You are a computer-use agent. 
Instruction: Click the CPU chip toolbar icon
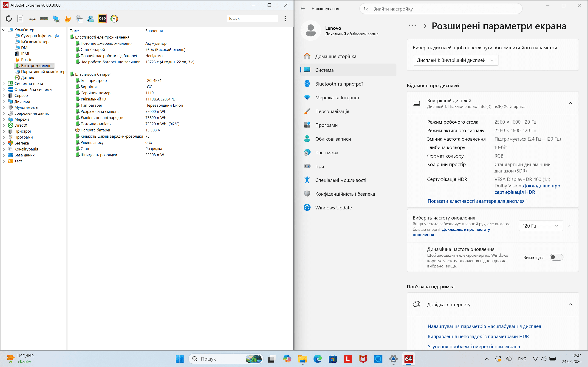32,18
